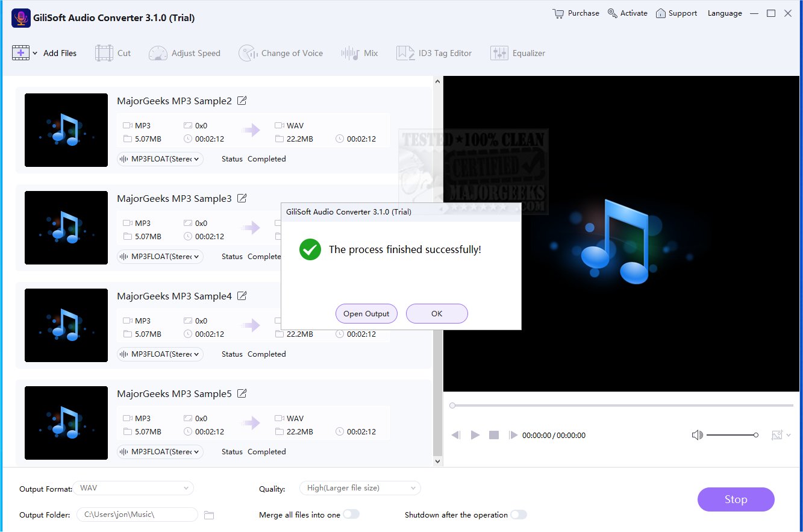Click the file list scrollbar down arrow
Viewport: 803px width, 532px height.
[438, 462]
